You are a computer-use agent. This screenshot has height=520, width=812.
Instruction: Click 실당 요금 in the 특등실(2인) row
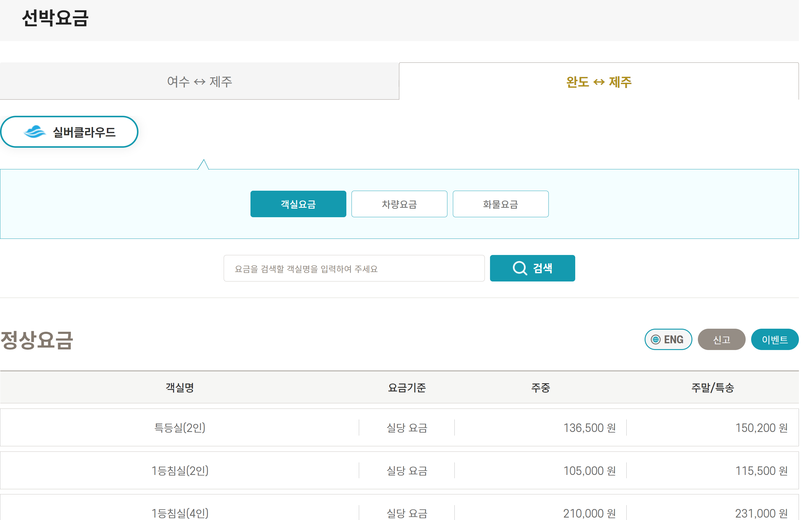click(407, 428)
